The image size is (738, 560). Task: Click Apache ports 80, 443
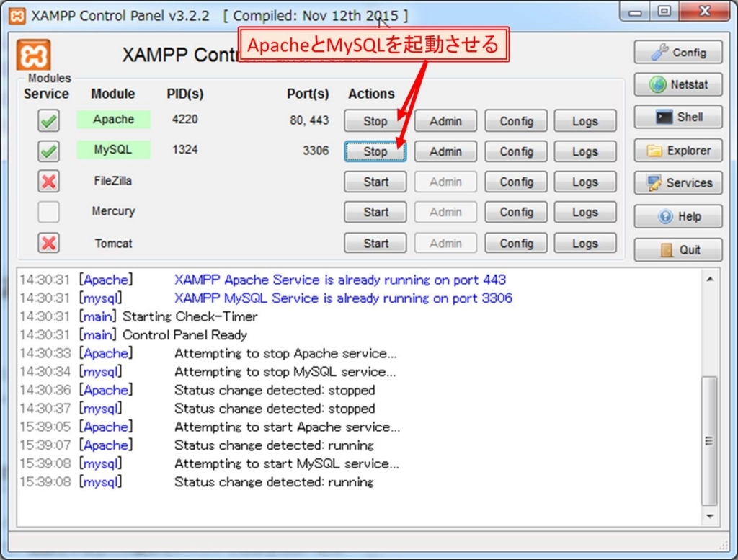pos(309,120)
